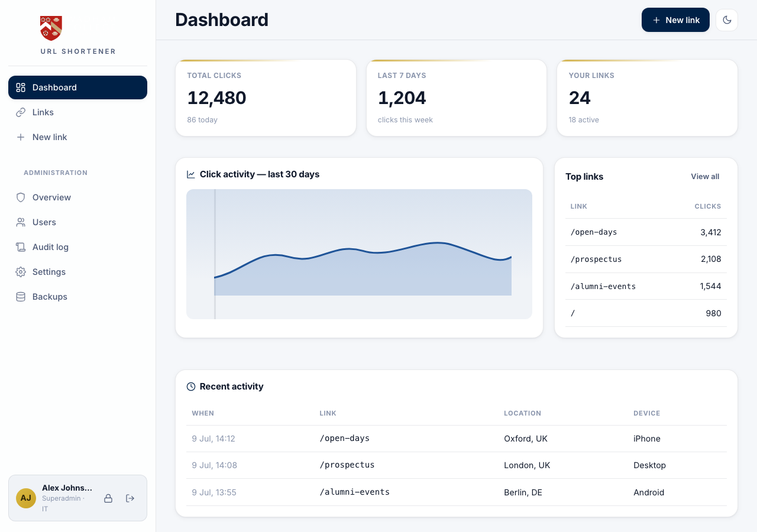Image resolution: width=757 pixels, height=532 pixels.
Task: Click the Total Clicks stat card
Action: click(266, 98)
